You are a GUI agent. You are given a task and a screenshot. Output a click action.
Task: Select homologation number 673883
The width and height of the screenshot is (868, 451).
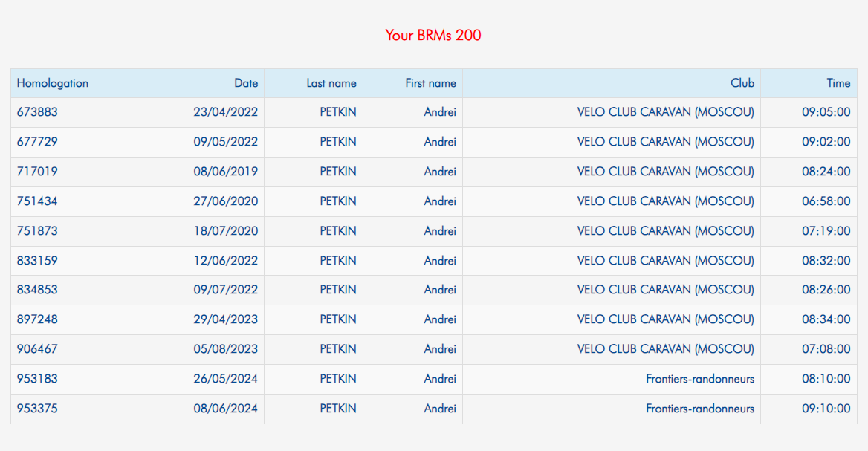tap(37, 111)
